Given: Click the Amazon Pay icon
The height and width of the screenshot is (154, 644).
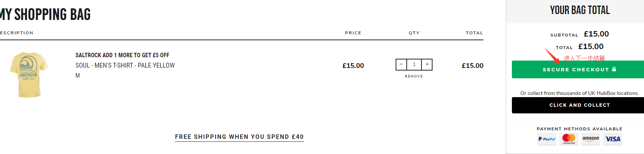Looking at the screenshot, I should tap(591, 139).
